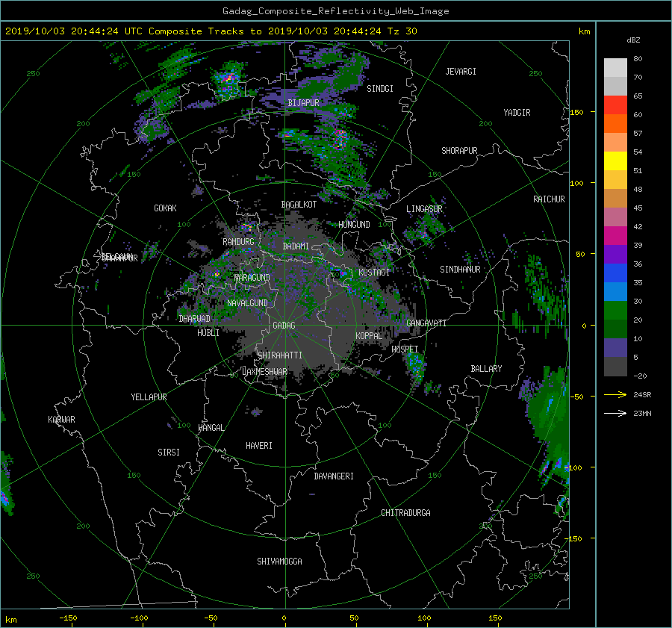Select the bright green 30-20 dBZ swatch

click(615, 311)
